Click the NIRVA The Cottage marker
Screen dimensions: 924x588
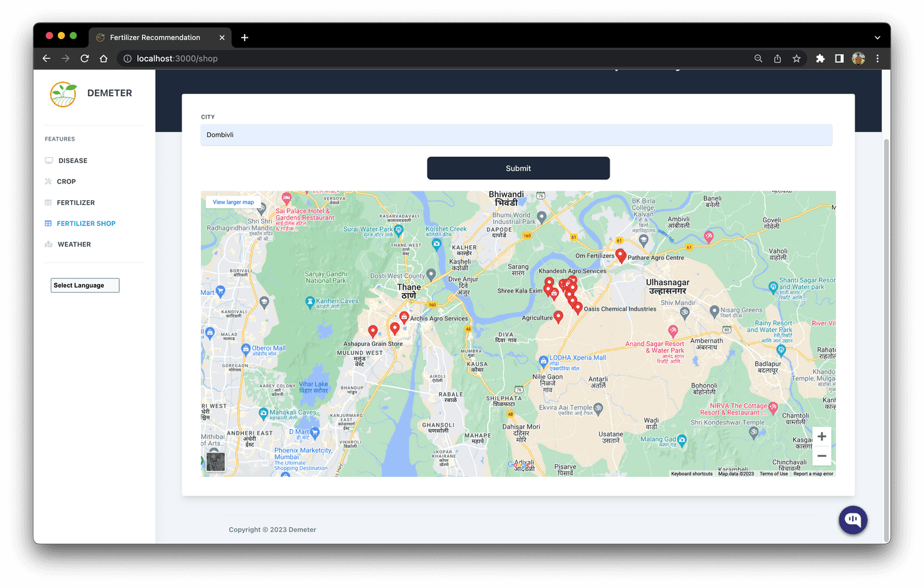click(x=773, y=407)
